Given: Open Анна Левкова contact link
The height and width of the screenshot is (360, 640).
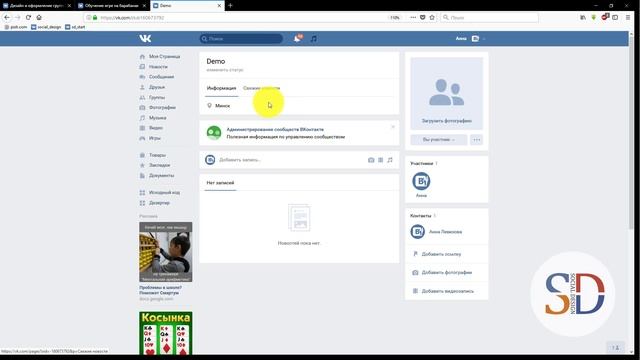Looking at the screenshot, I should (445, 232).
